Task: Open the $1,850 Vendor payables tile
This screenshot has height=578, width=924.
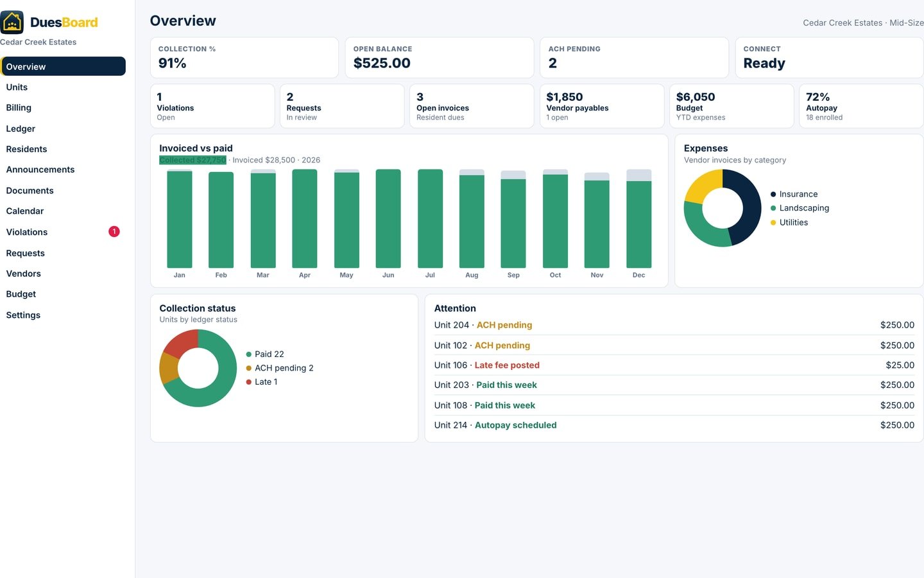Action: (x=602, y=106)
